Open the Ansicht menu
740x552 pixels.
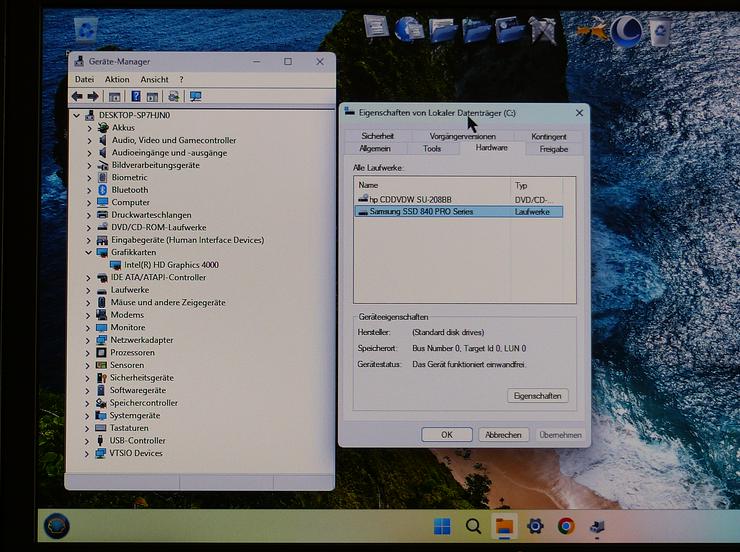154,79
